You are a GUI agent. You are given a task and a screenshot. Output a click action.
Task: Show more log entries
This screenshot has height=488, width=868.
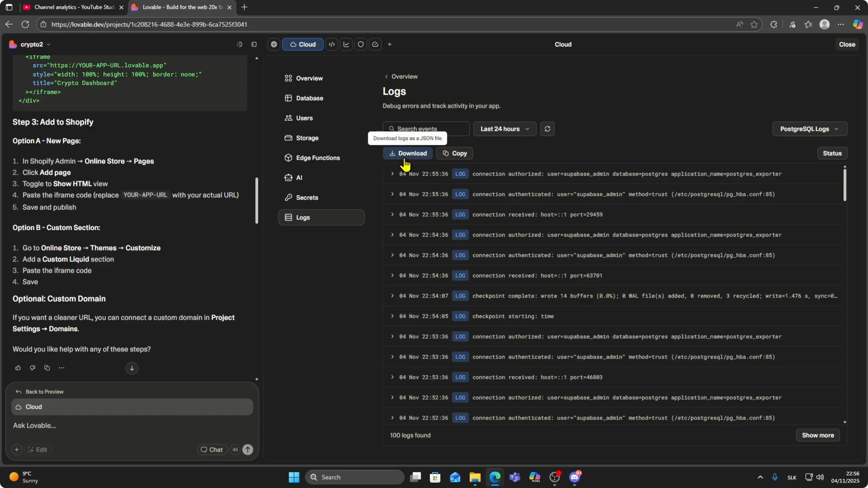coord(818,435)
